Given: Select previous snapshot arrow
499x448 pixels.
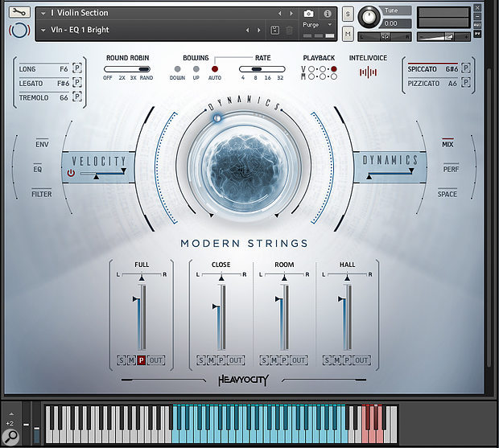Looking at the screenshot, I should tap(247, 31).
